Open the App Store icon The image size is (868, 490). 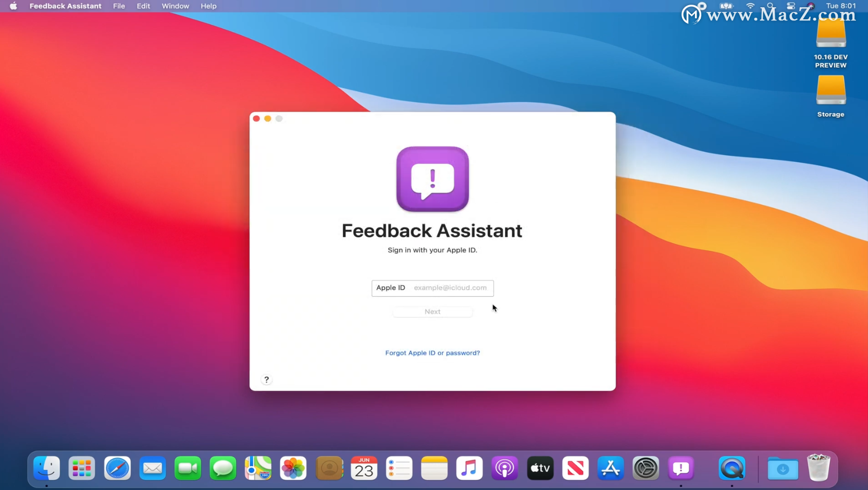point(611,468)
